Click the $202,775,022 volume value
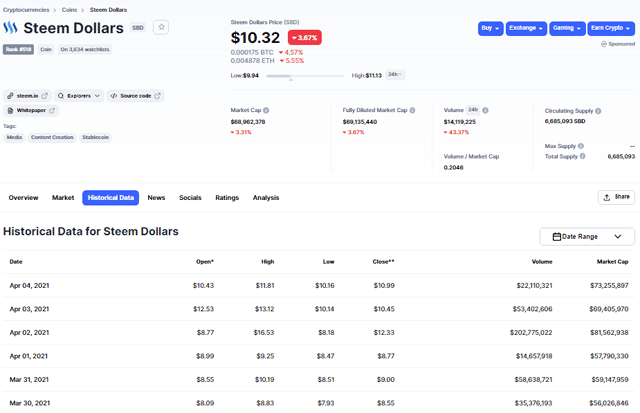The height and width of the screenshot is (413, 640). [531, 333]
